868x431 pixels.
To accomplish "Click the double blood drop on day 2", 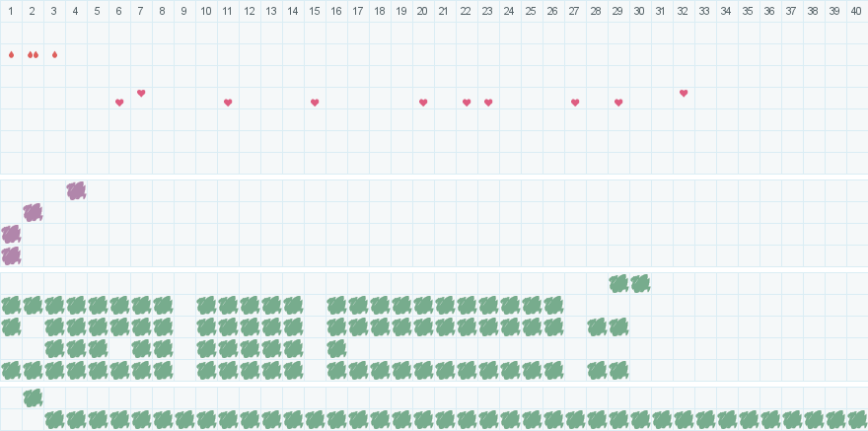I will 33,54.
